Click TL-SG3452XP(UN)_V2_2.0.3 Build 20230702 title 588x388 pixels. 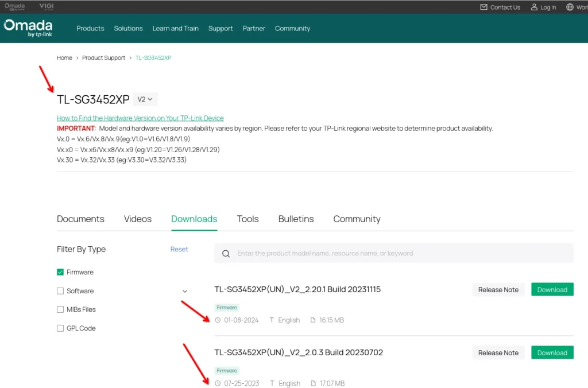pyautogui.click(x=299, y=352)
